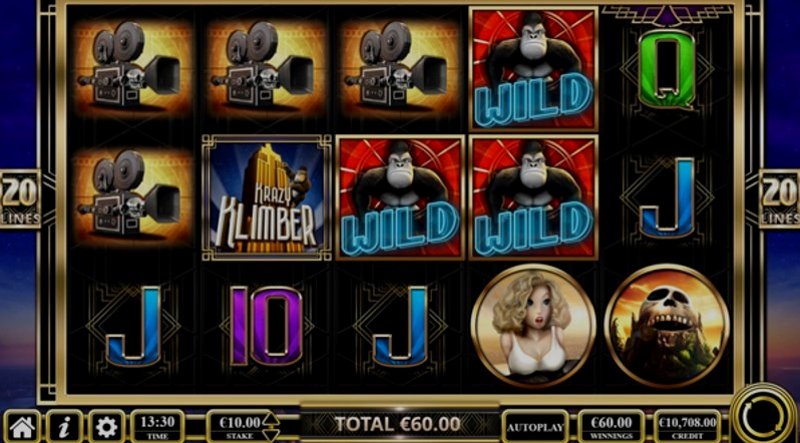The image size is (800, 443).
Task: Click the gorilla Wild on top row
Action: click(533, 69)
